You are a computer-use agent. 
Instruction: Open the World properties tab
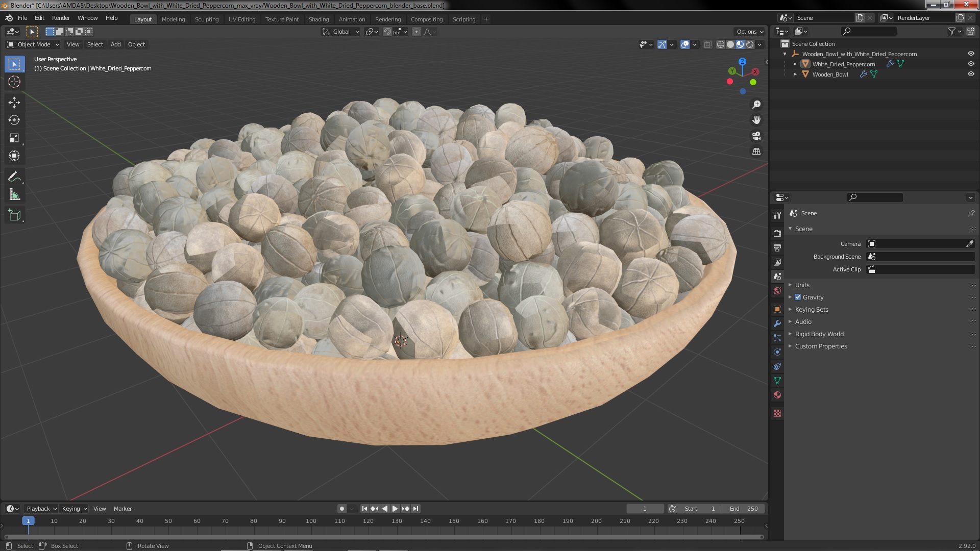[777, 291]
